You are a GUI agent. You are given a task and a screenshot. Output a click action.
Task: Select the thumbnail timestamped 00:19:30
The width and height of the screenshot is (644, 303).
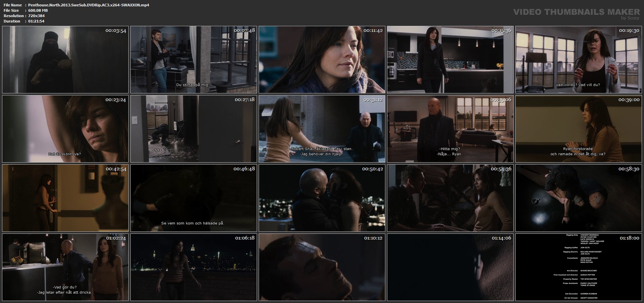pos(578,59)
